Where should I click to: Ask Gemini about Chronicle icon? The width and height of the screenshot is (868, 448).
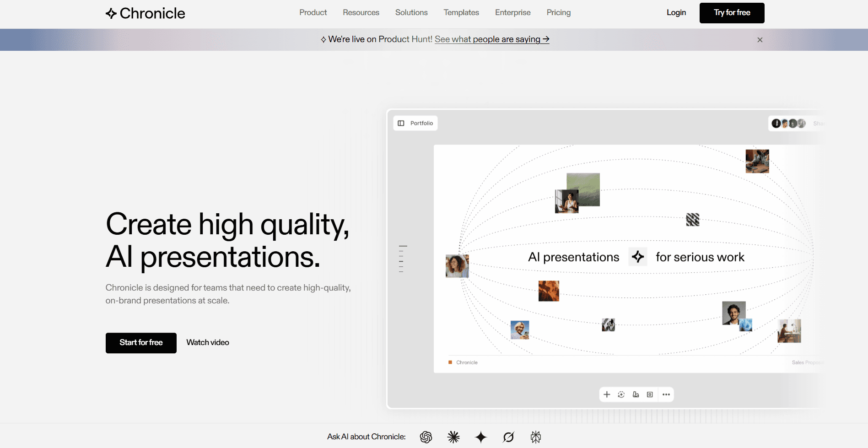click(481, 437)
